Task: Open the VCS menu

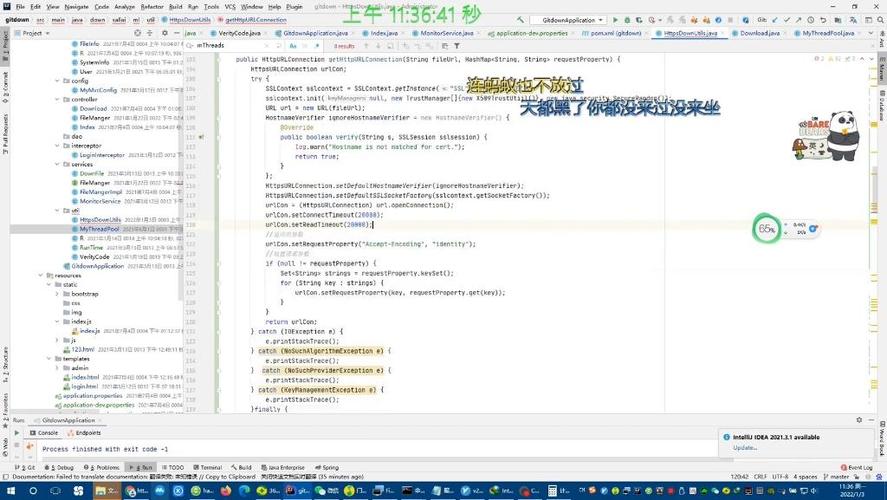Action: click(230, 7)
